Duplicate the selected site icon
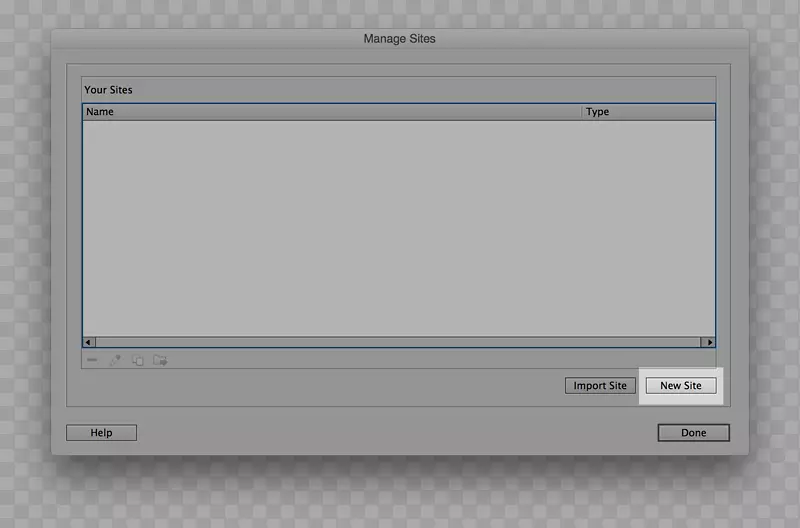 coord(138,360)
